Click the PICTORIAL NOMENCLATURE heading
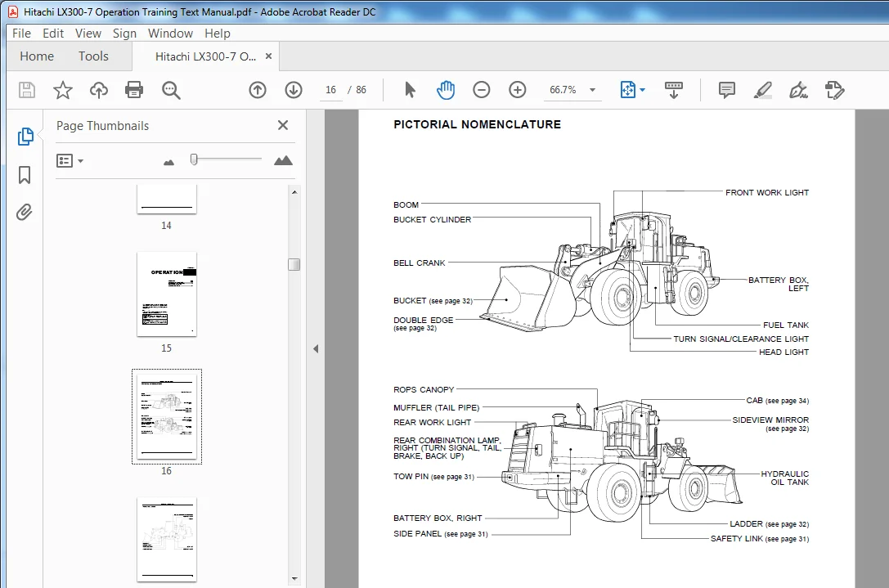The height and width of the screenshot is (588, 889). 478,124
